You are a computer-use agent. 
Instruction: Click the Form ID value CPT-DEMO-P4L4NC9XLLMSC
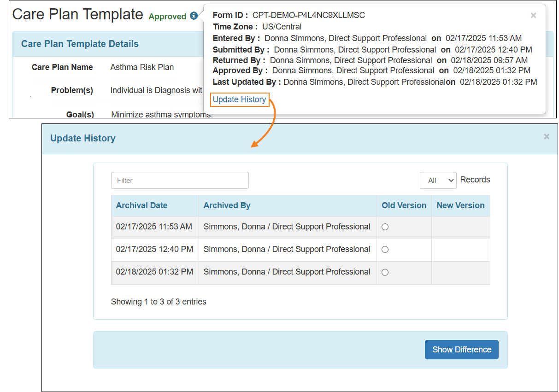pos(309,15)
